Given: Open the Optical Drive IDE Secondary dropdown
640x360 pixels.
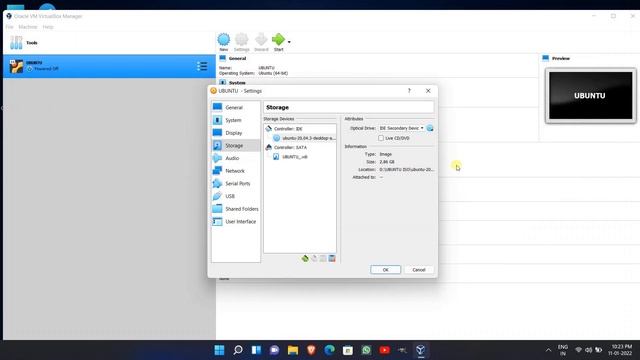Looking at the screenshot, I should point(401,128).
